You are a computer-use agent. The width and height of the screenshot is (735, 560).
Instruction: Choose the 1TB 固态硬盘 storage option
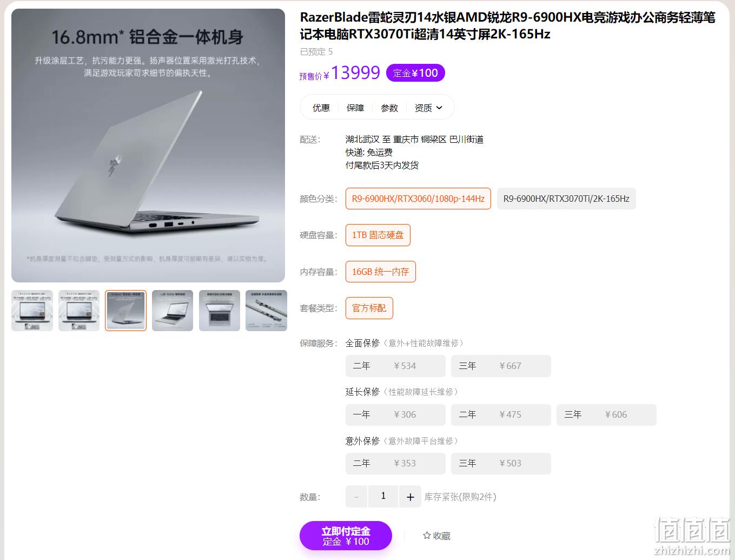pyautogui.click(x=378, y=235)
